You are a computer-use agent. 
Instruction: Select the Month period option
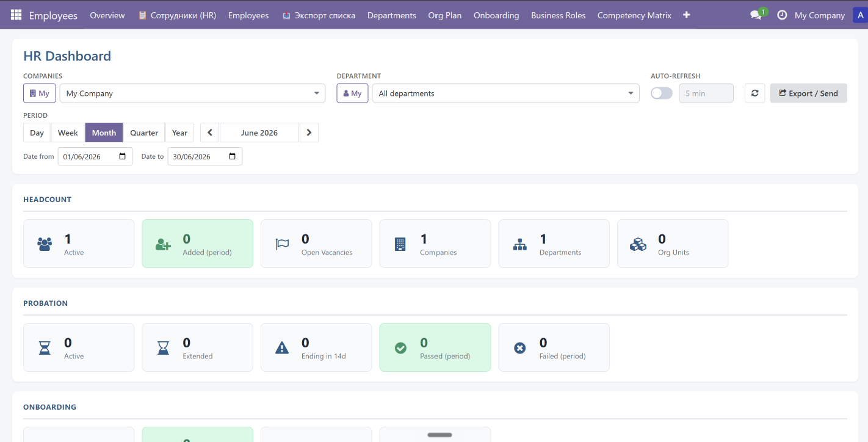point(104,132)
